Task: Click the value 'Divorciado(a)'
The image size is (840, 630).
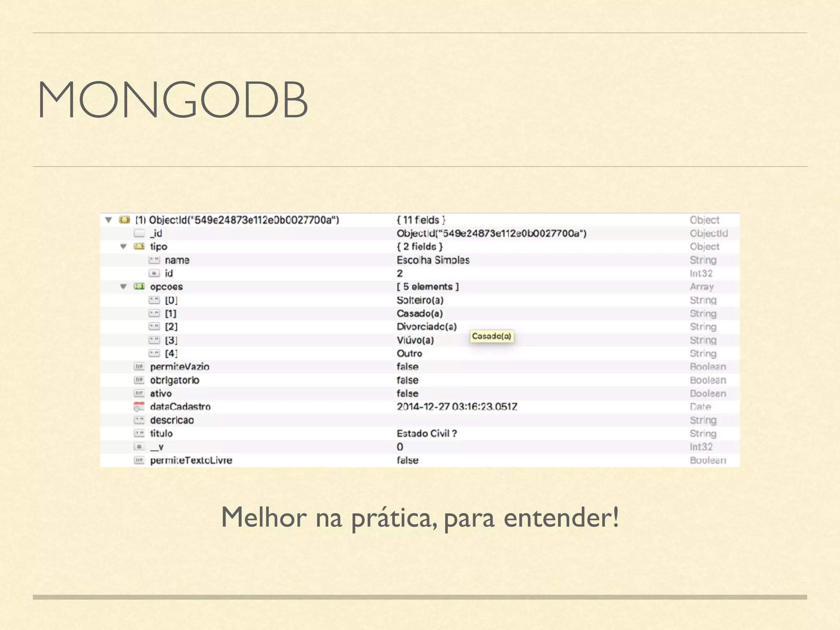Action: click(x=427, y=327)
